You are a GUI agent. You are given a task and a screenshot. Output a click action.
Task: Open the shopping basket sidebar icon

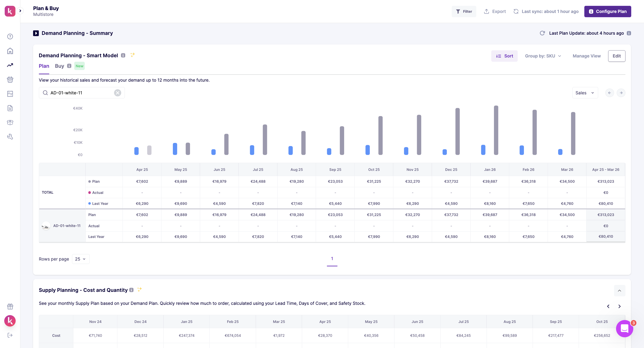click(x=10, y=79)
